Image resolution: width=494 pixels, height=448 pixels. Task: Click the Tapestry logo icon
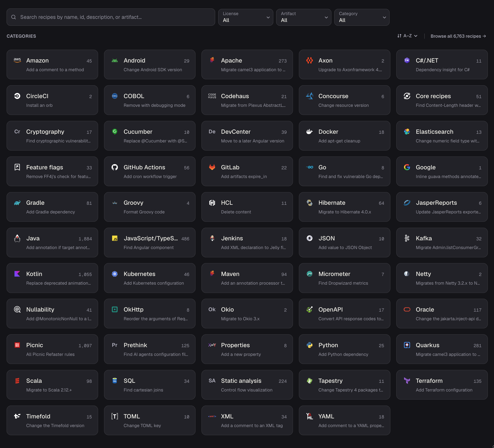[309, 381]
